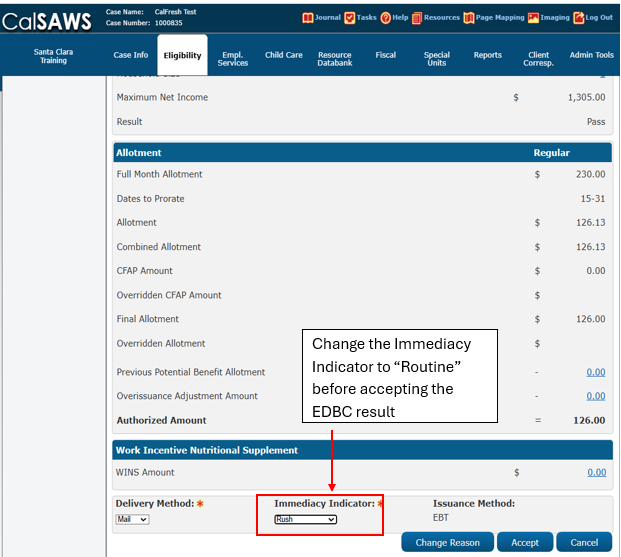Expand the Immediacy Indicator dropdown
The height and width of the screenshot is (557, 621).
305,519
